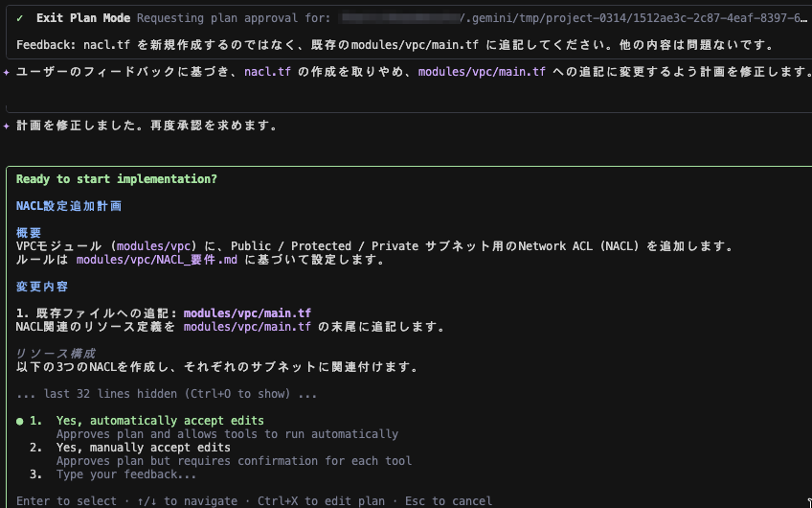The width and height of the screenshot is (812, 508).
Task: Click the 変更内容 section heading
Action: click(42, 287)
